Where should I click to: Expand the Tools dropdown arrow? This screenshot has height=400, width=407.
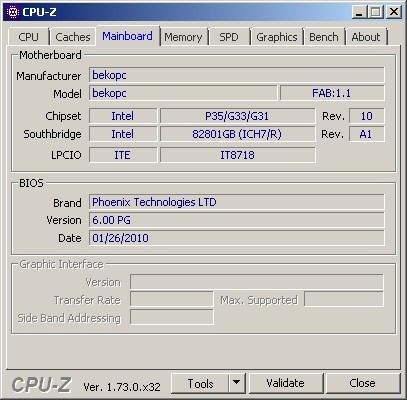[237, 384]
